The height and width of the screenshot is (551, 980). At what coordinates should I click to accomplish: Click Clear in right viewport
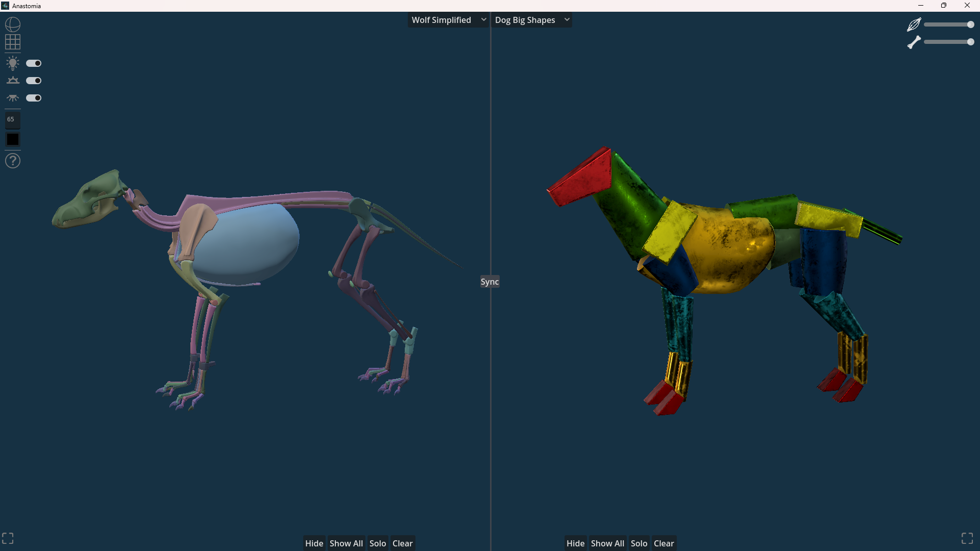[x=664, y=543]
